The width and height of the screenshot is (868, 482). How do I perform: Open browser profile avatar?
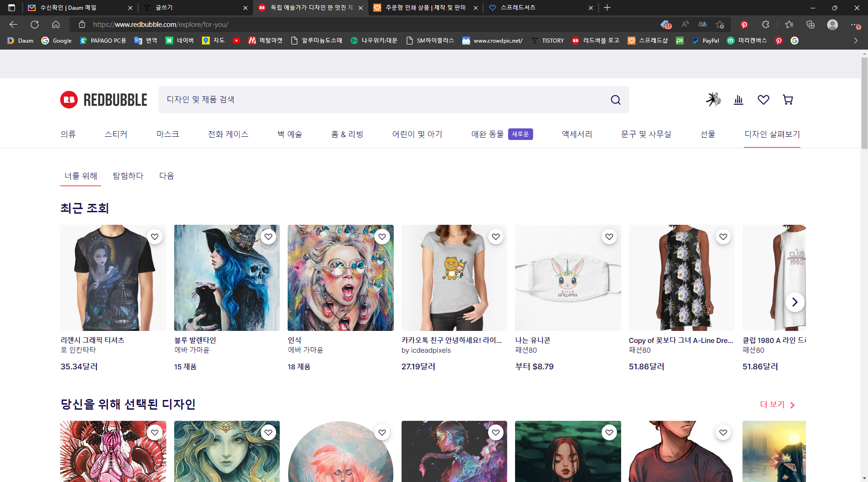click(832, 25)
